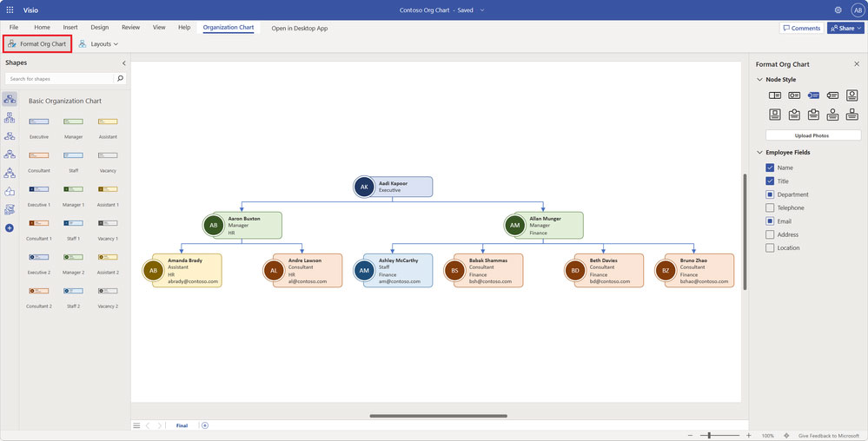Collapse the Node Style section
This screenshot has height=441, width=868.
(x=759, y=80)
